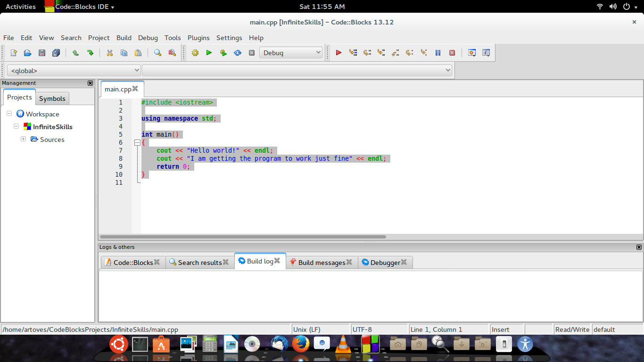This screenshot has width=644, height=362.
Task: Click the Next instruction debug icon
Action: coord(410,53)
